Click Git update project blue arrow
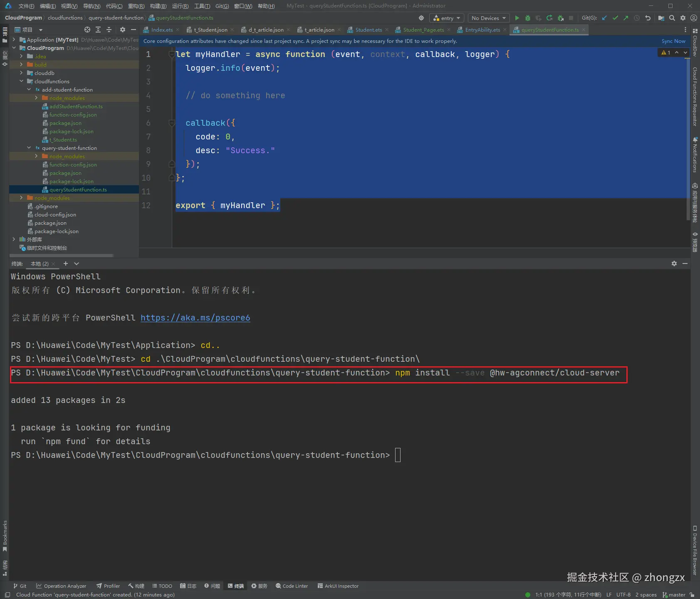Image resolution: width=700 pixels, height=599 pixels. click(x=604, y=18)
